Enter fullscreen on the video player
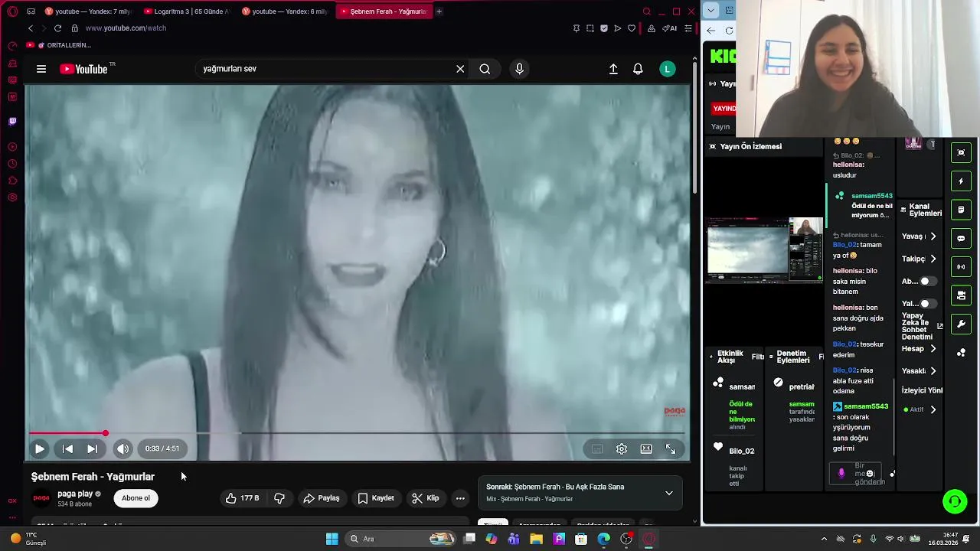 point(671,449)
